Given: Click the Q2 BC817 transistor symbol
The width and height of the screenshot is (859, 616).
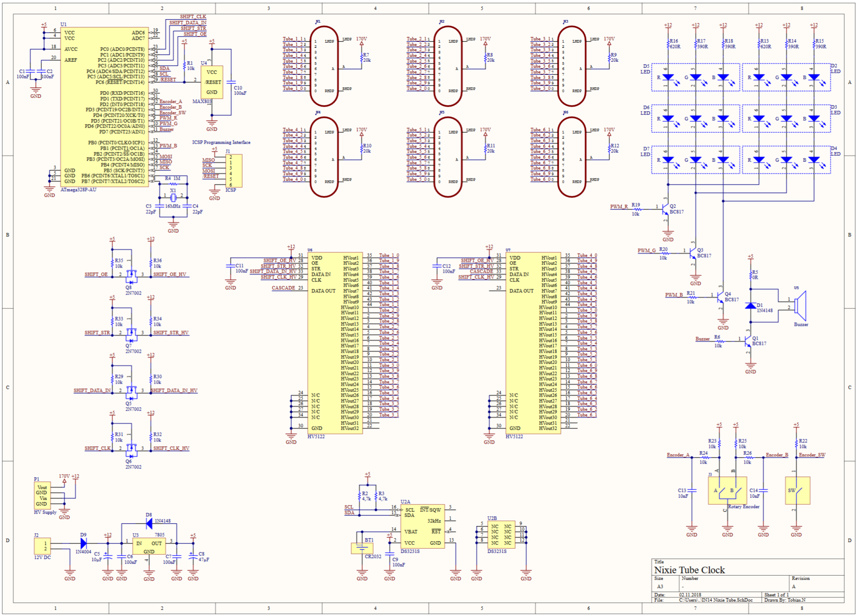Looking at the screenshot, I should tap(664, 209).
